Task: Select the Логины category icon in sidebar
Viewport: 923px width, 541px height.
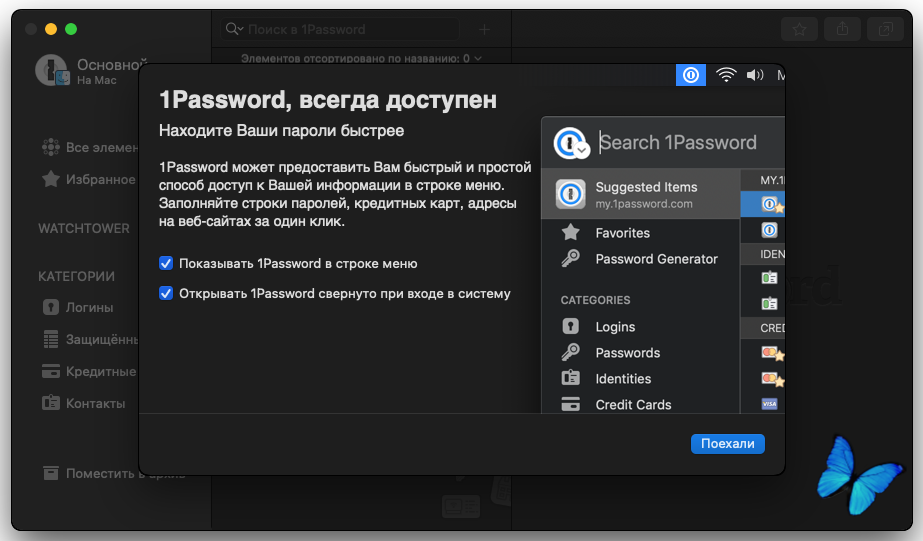Action: click(x=51, y=307)
